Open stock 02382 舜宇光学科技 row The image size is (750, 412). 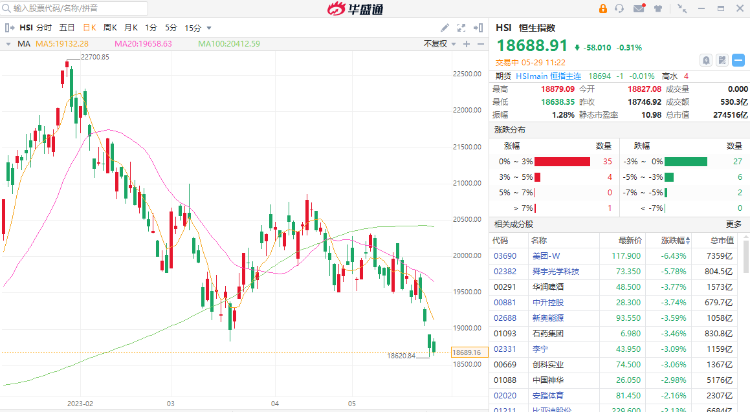coord(615,271)
